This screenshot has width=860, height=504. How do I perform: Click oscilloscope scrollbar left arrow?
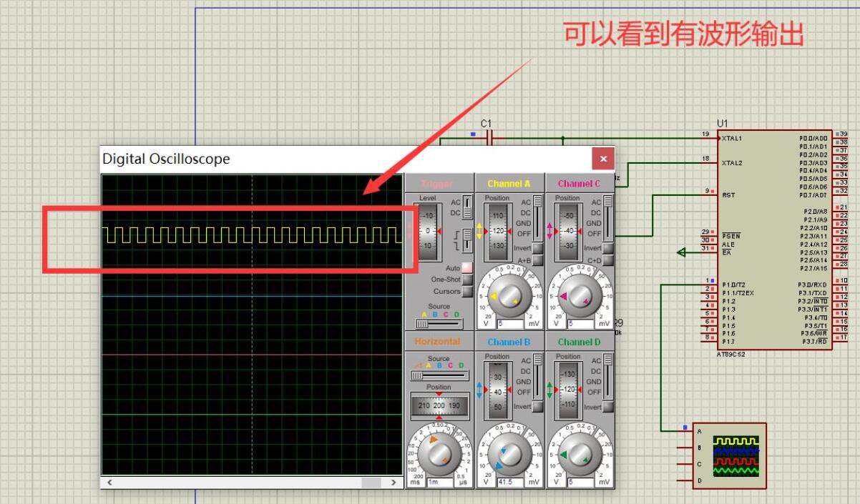point(109,483)
